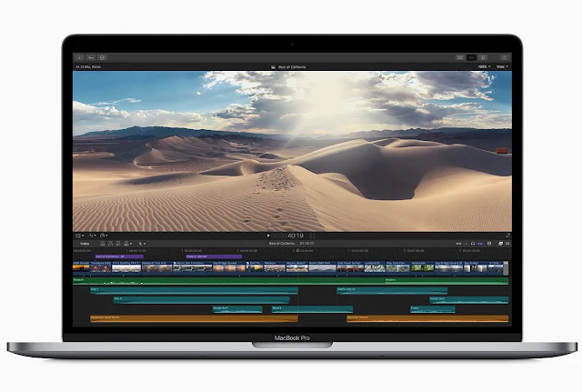Show the effects browser
The width and height of the screenshot is (582, 392).
(x=500, y=244)
